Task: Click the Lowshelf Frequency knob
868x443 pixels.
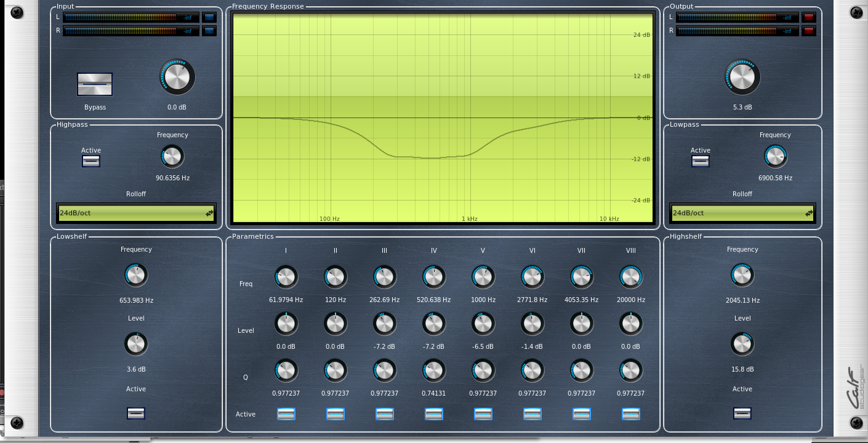Action: click(136, 275)
